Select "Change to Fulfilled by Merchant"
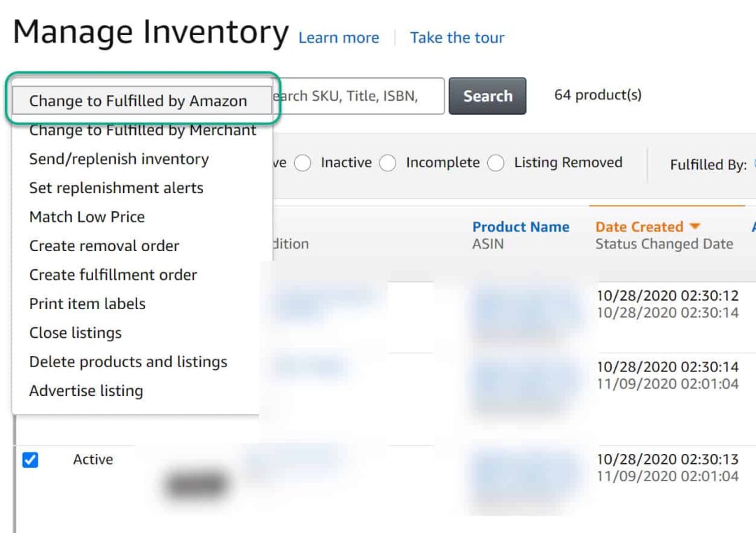The image size is (756, 533). pyautogui.click(x=143, y=130)
